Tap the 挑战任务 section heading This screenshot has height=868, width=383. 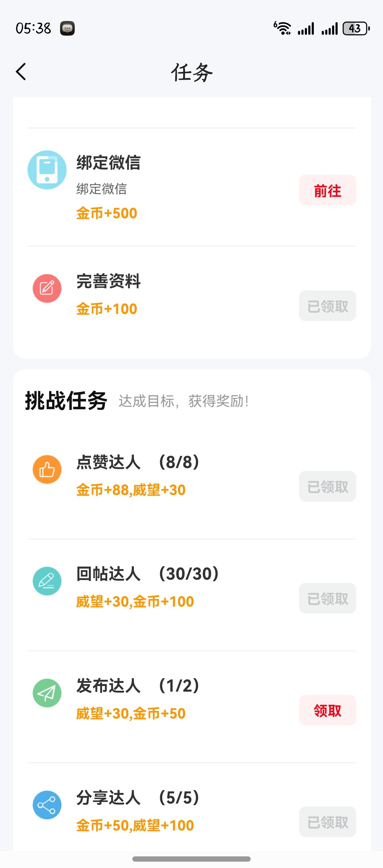tap(66, 401)
